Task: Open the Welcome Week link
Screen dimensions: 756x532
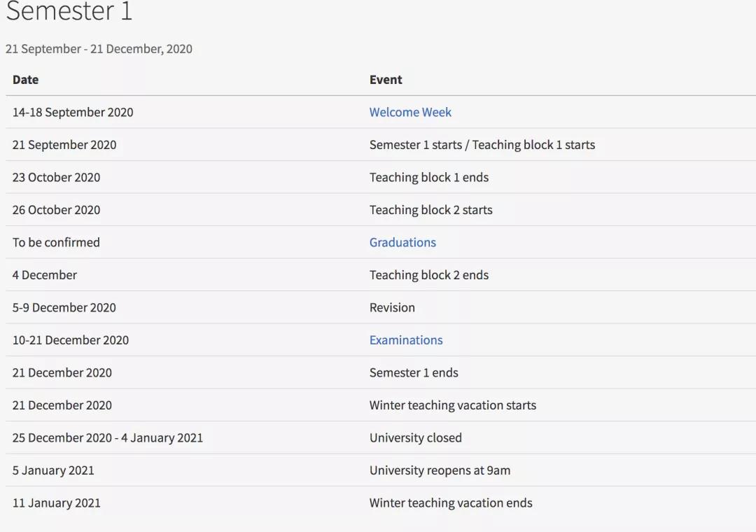Action: (410, 112)
